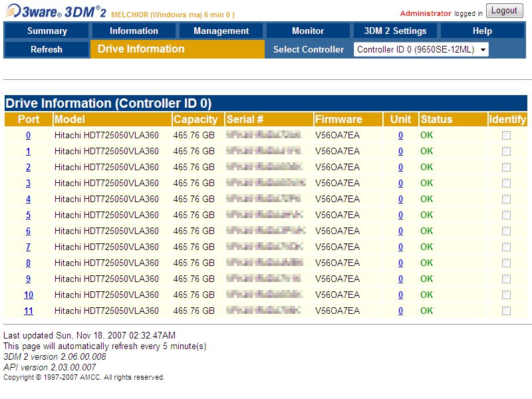Click the Serial # column header

tap(269, 120)
